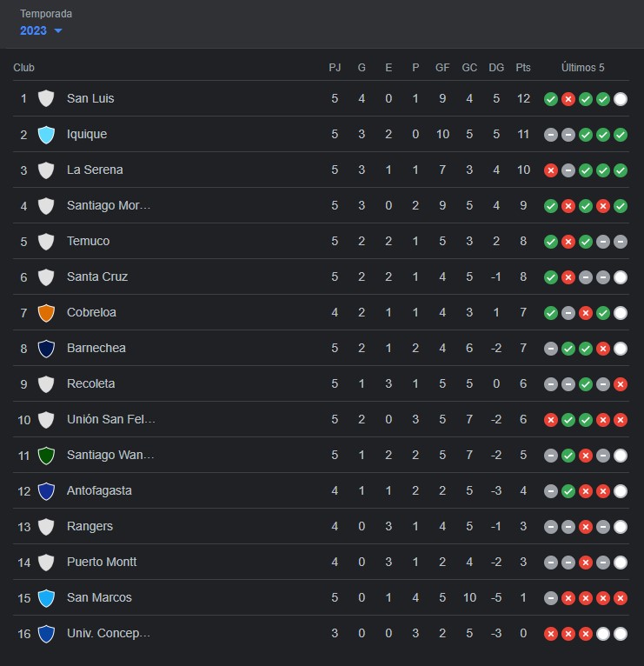Click San Luis's white upcoming match circle
The width and height of the screenshot is (644, 666).
point(621,99)
